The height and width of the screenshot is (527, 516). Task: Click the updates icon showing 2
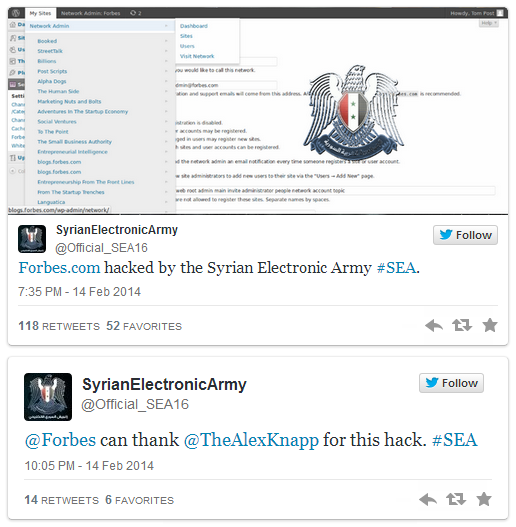(x=135, y=13)
